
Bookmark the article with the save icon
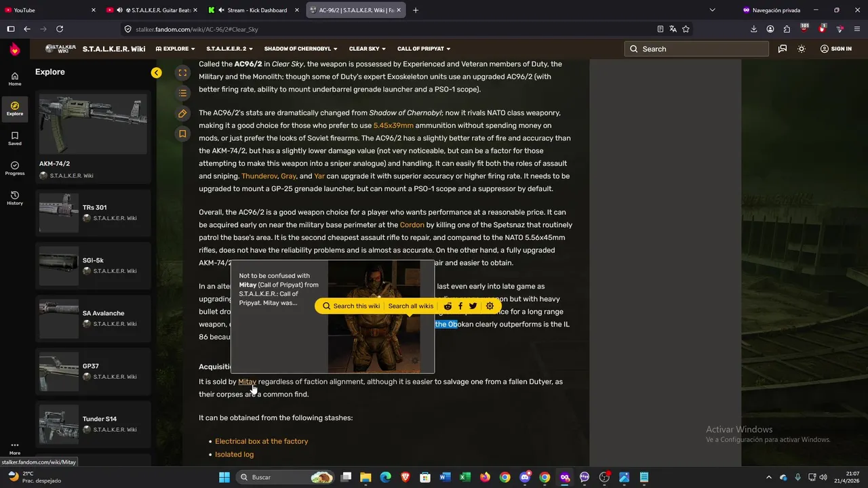(182, 134)
